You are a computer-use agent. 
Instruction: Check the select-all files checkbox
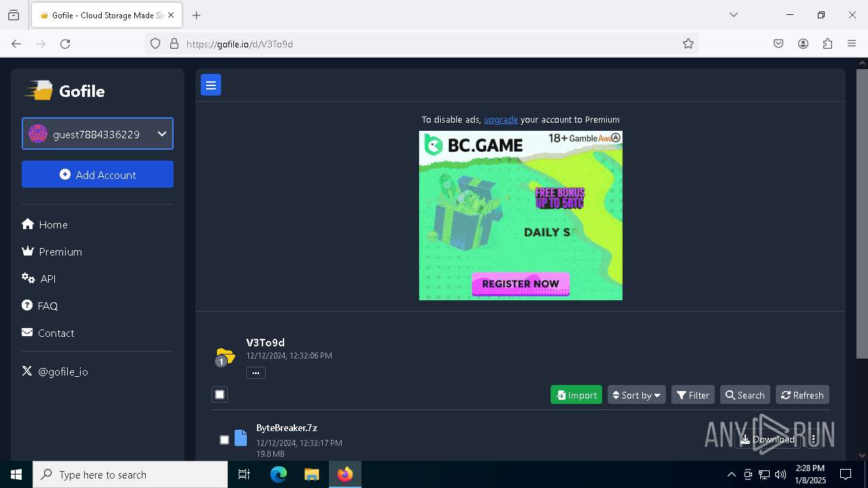tap(220, 394)
